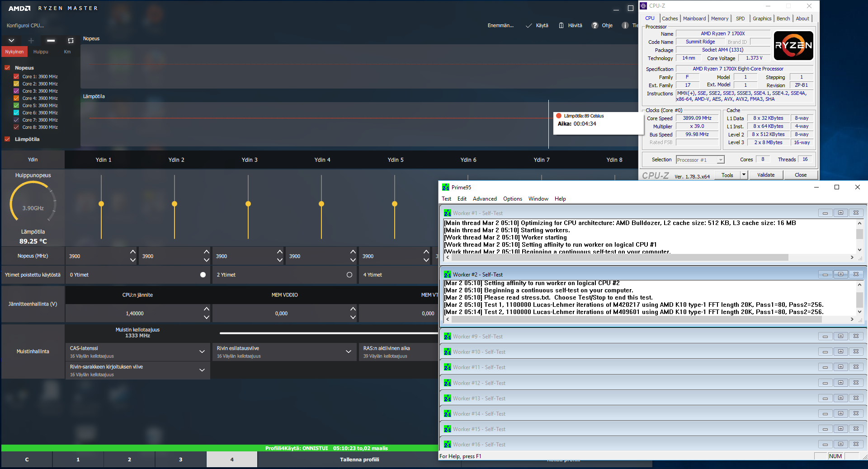Minimize the Worker #2 Self-Test child window
Image resolution: width=868 pixels, height=469 pixels.
[825, 274]
